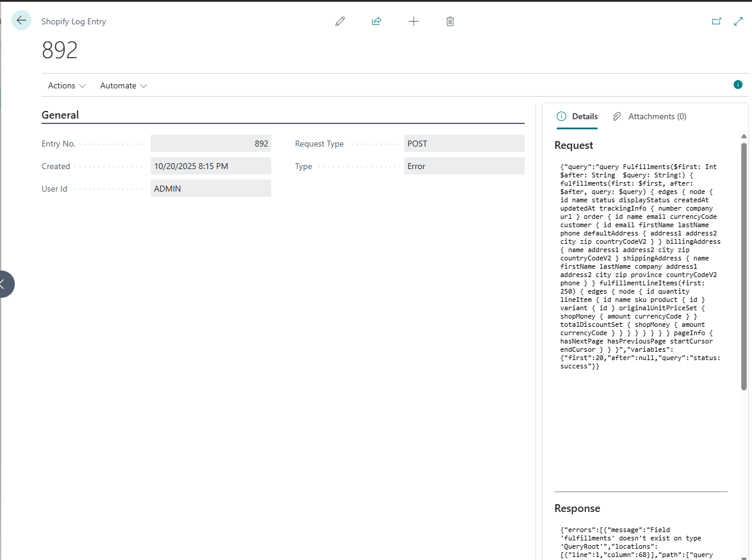Toggle the teal FactBox info icon

click(x=738, y=85)
